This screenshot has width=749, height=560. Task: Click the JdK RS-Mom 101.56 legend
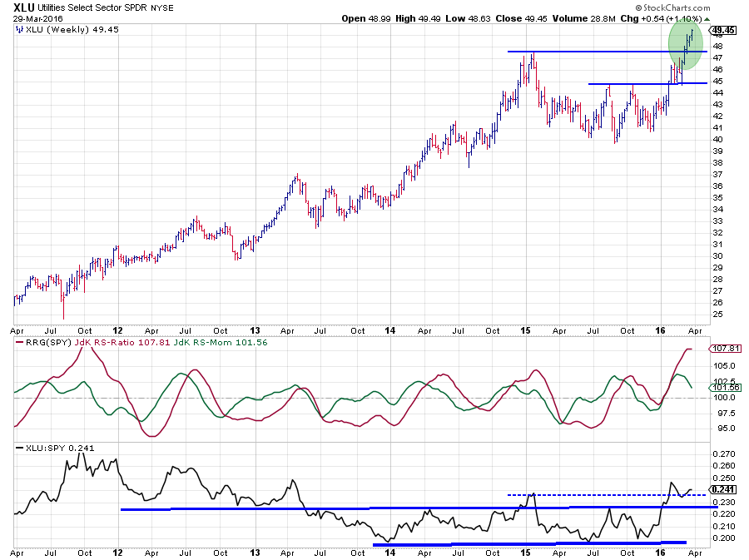[221, 342]
